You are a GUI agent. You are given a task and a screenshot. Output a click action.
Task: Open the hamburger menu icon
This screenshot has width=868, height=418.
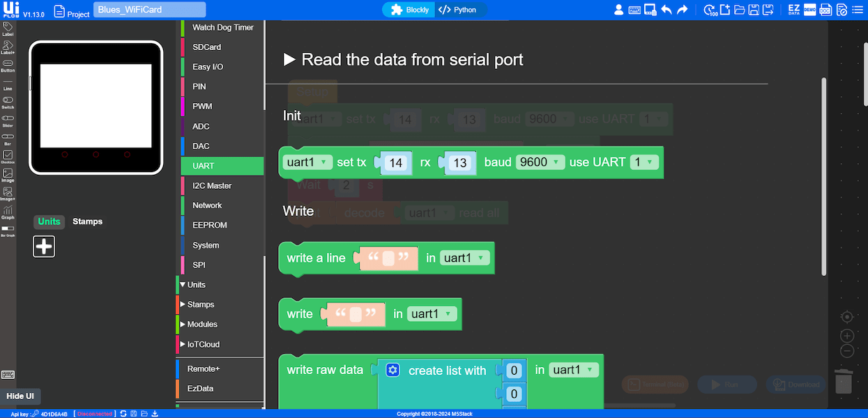[x=858, y=10]
